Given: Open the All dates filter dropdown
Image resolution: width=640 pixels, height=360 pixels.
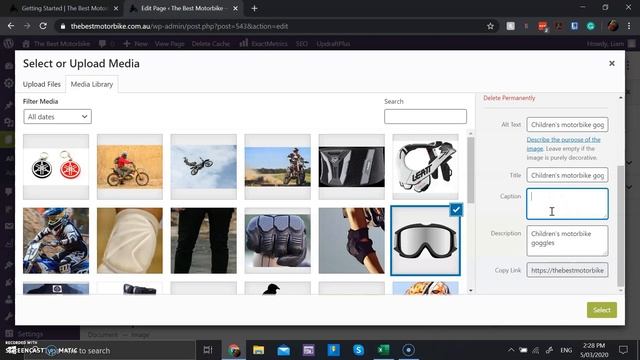Looking at the screenshot, I should point(58,117).
